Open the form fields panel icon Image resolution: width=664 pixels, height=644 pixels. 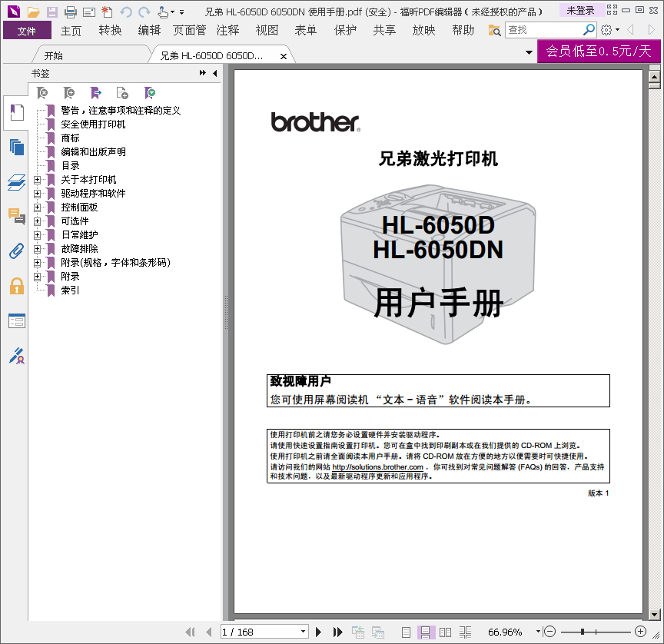pyautogui.click(x=16, y=321)
